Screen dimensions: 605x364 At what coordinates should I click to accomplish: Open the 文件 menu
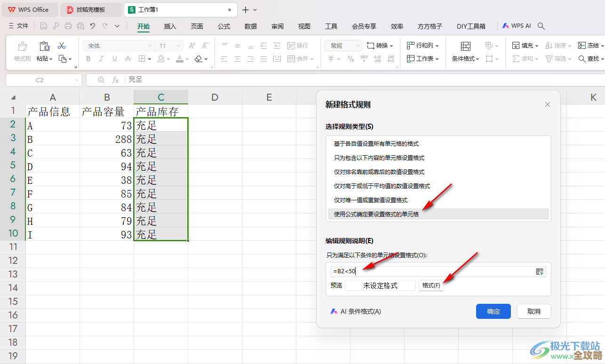tap(23, 26)
